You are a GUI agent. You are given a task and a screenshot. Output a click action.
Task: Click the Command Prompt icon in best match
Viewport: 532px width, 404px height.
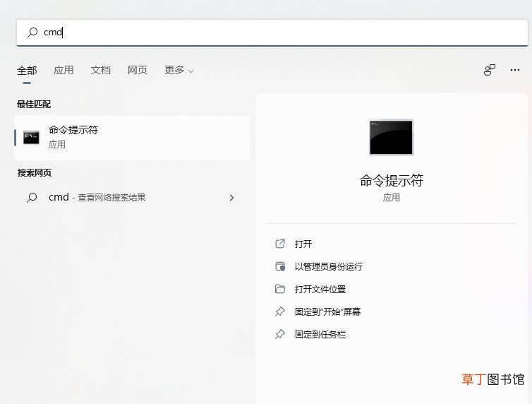coord(31,138)
